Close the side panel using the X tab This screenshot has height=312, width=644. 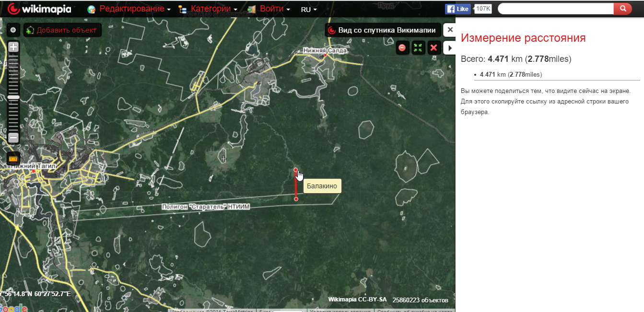(x=450, y=30)
